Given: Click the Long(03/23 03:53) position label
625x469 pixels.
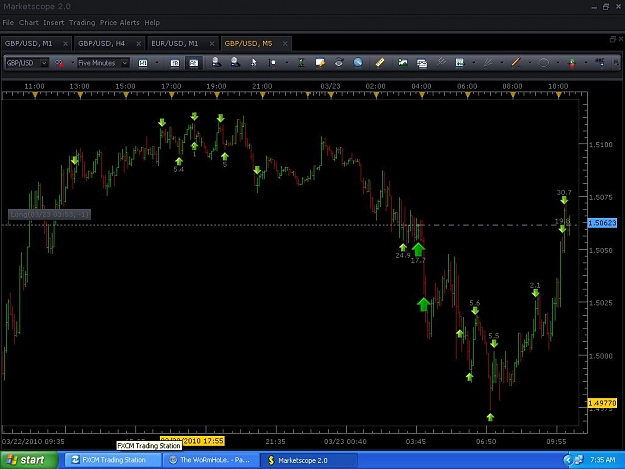Looking at the screenshot, I should (49, 215).
